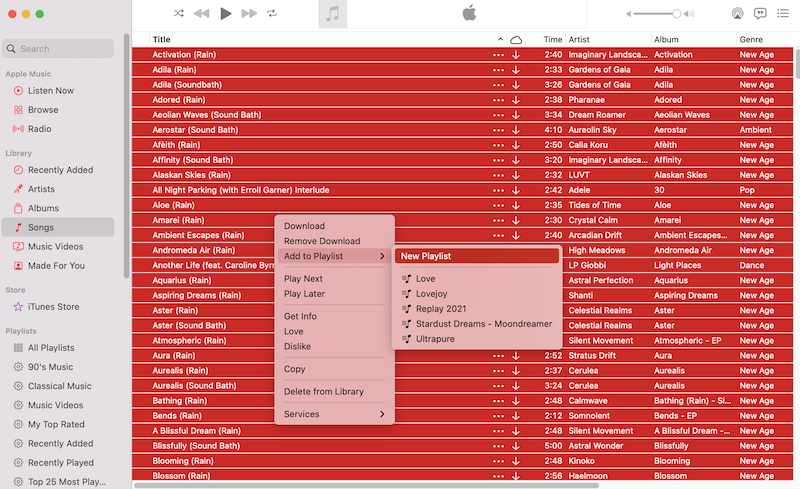Open the Up Next queue list icon
Viewport: 800px width, 489px height.
783,14
